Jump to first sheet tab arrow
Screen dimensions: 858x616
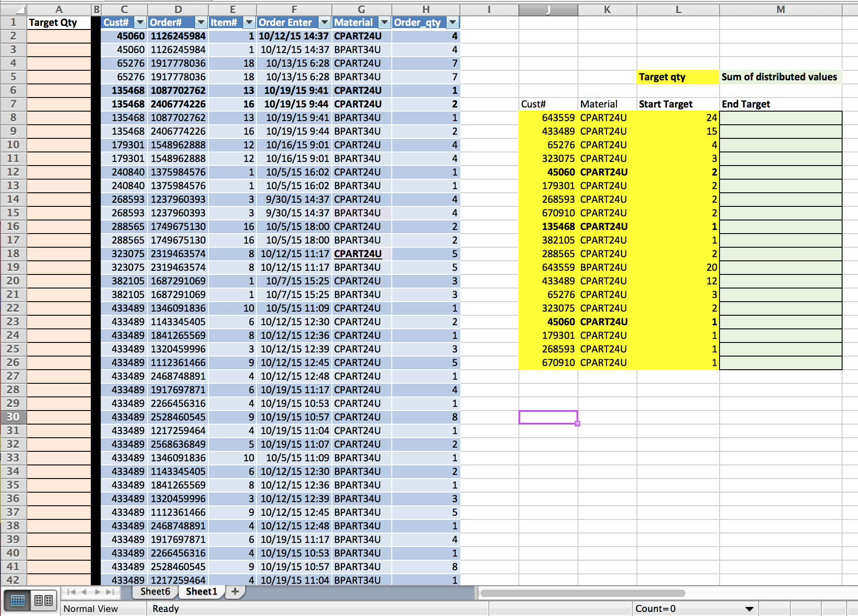point(71,592)
